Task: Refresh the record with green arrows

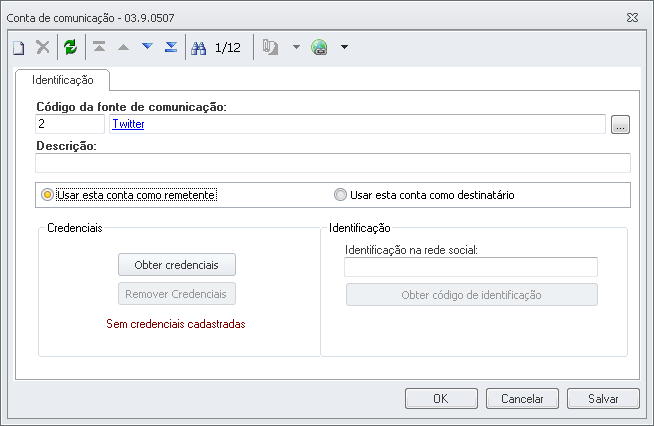Action: pyautogui.click(x=70, y=47)
